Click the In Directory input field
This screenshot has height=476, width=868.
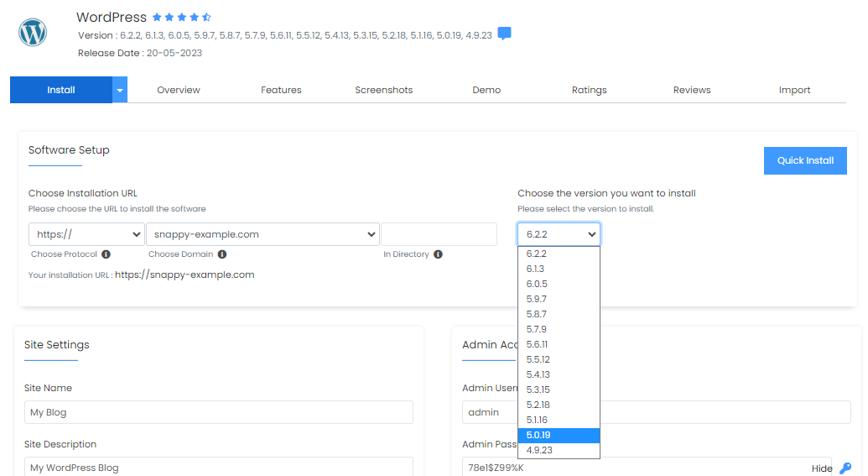439,234
